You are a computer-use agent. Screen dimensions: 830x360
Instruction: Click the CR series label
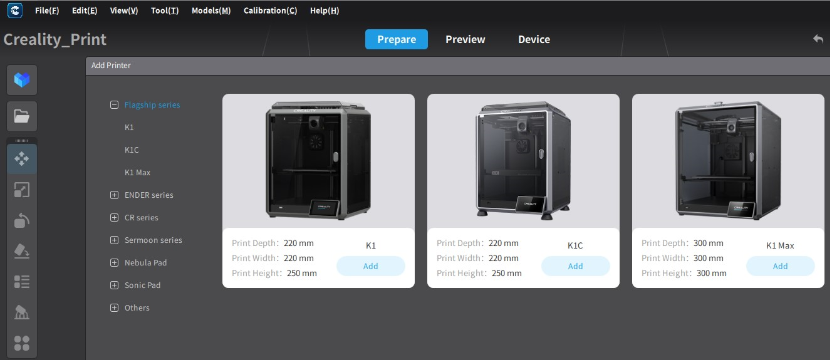(141, 218)
